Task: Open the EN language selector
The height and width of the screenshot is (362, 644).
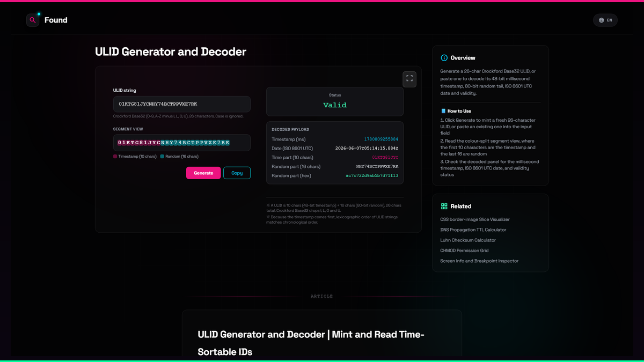Action: 605,20
